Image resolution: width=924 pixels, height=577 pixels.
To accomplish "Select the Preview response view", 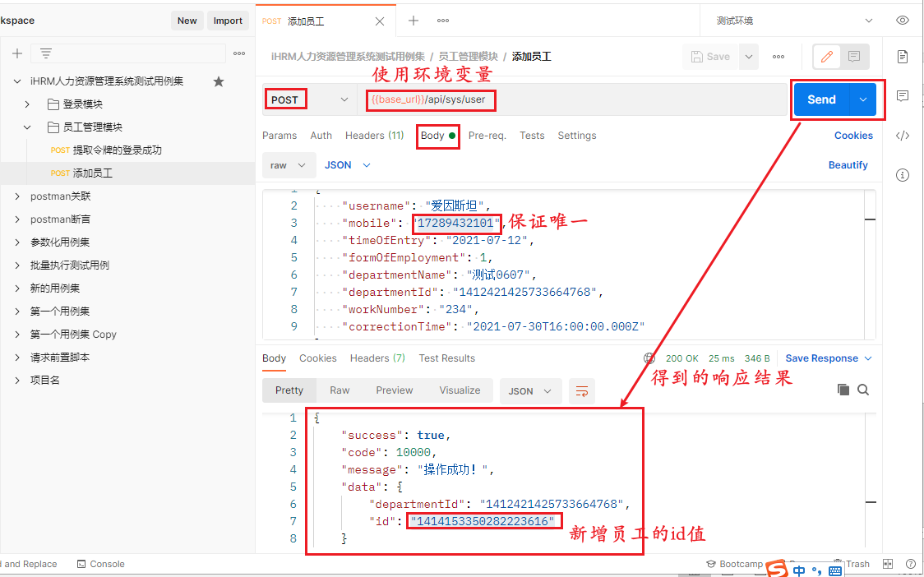I will click(x=395, y=390).
